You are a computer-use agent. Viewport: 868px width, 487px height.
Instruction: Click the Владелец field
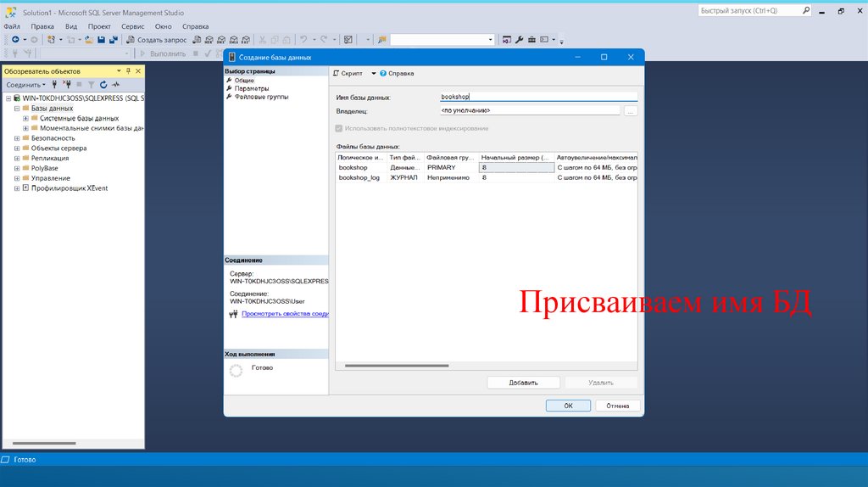(x=530, y=111)
